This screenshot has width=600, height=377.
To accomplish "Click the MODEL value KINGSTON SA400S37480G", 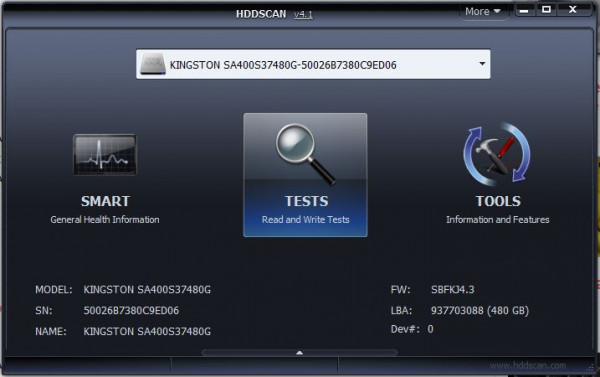I will (x=147, y=290).
